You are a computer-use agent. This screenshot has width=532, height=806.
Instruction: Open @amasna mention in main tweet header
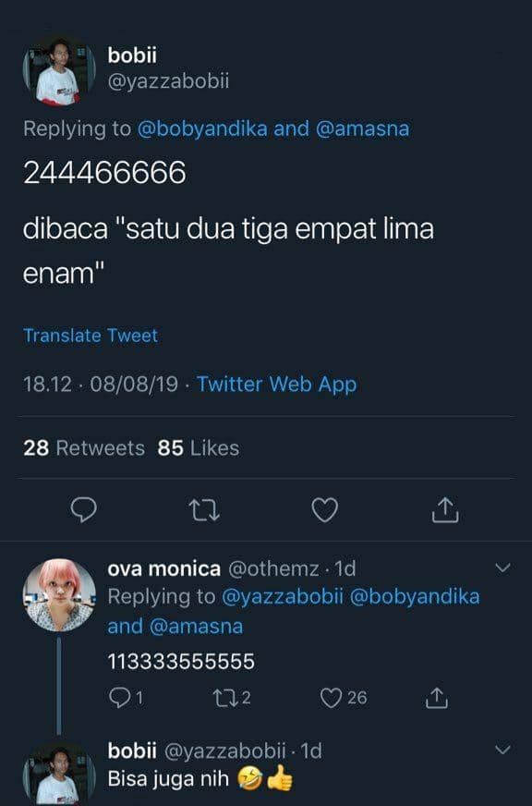click(363, 128)
